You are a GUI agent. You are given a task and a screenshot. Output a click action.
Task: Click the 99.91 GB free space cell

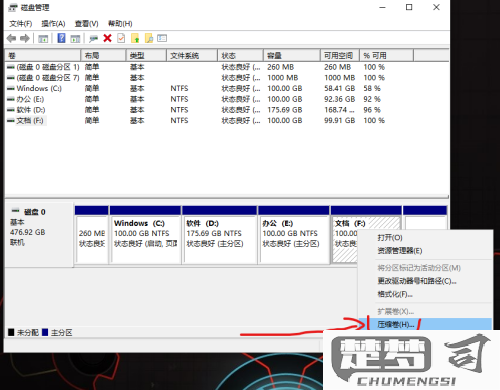point(339,121)
